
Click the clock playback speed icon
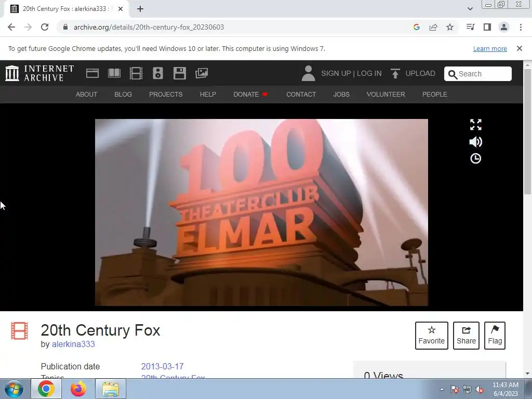click(x=476, y=158)
